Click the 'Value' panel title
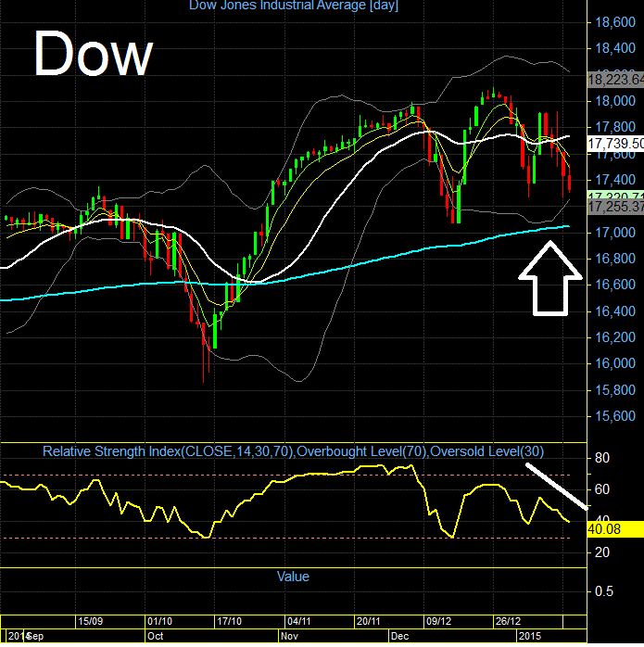Screen dimensions: 644x647 click(293, 577)
